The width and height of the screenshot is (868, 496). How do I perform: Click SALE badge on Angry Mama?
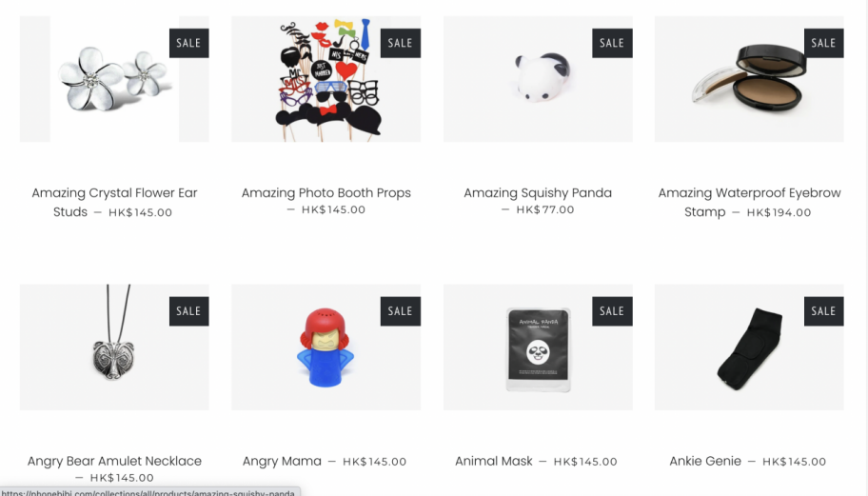coord(401,311)
